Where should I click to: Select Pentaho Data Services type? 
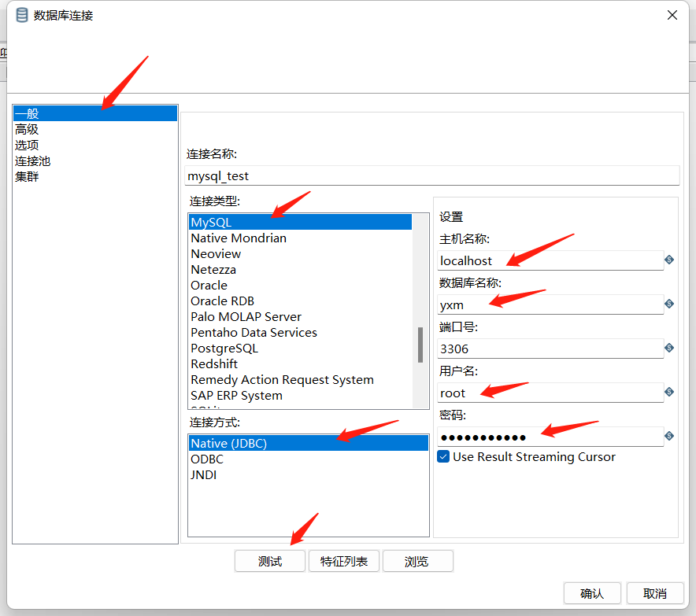301,333
